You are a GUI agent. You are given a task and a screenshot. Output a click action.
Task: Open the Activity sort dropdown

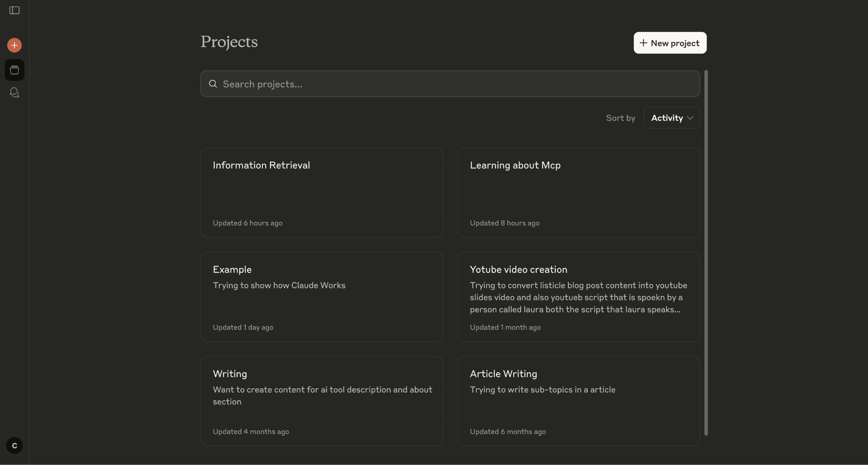point(671,117)
